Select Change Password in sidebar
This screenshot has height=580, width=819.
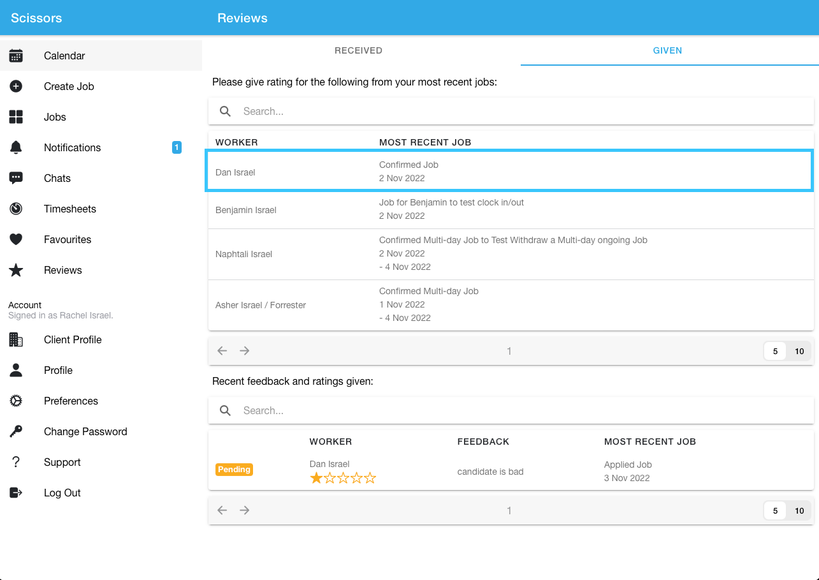(x=101, y=432)
